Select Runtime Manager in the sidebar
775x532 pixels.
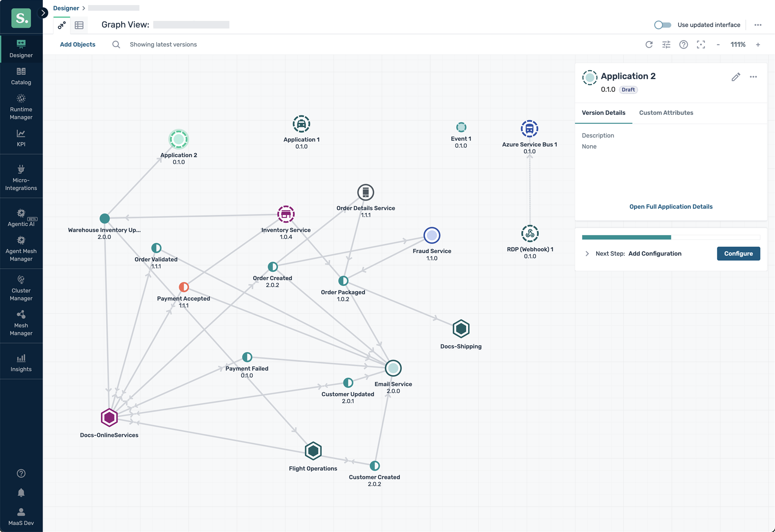(x=21, y=107)
